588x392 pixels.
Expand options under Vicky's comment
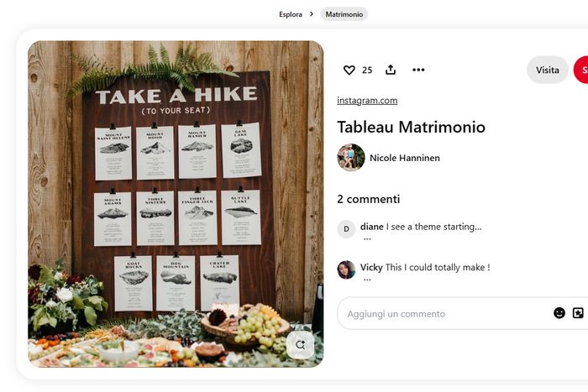coord(367,280)
